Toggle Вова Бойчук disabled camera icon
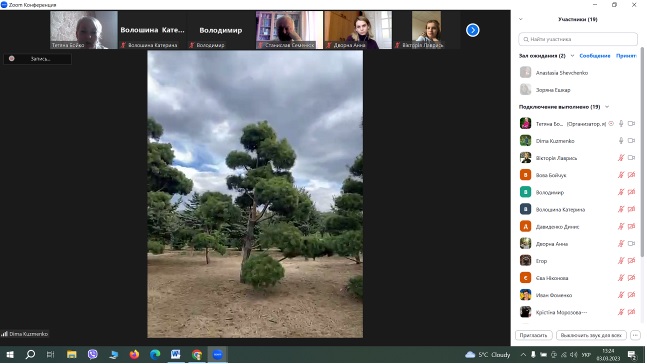Viewport: 647px width, 364px height. pyautogui.click(x=631, y=175)
